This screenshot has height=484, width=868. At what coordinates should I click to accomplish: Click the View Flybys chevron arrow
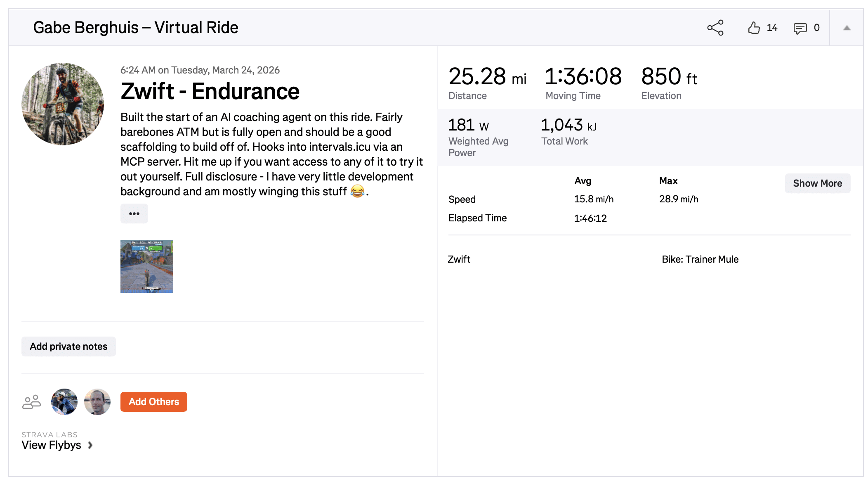[90, 445]
